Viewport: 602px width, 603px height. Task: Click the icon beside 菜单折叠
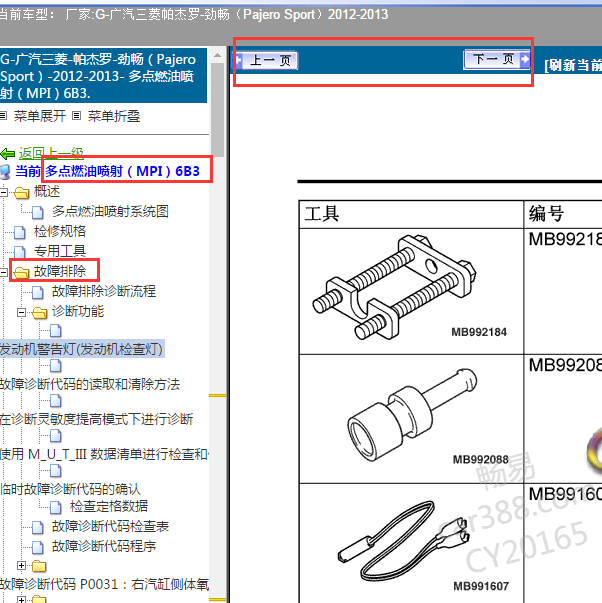coord(77,115)
